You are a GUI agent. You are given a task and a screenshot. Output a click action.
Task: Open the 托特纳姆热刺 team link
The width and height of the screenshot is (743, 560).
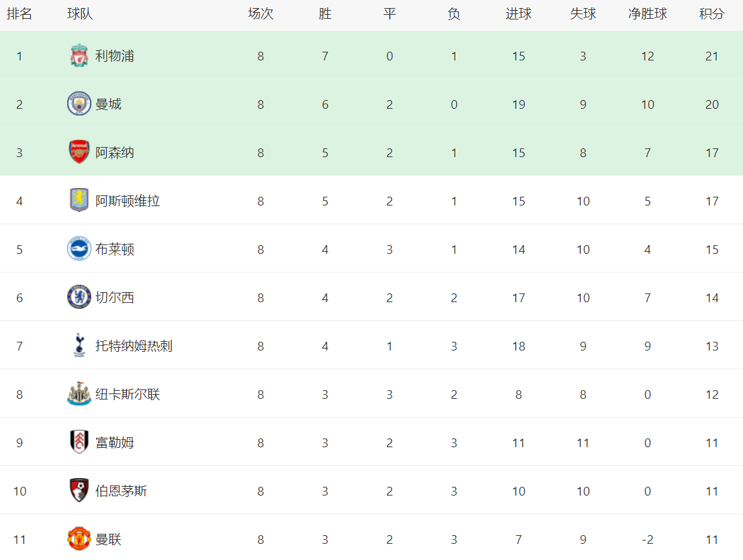pos(134,346)
